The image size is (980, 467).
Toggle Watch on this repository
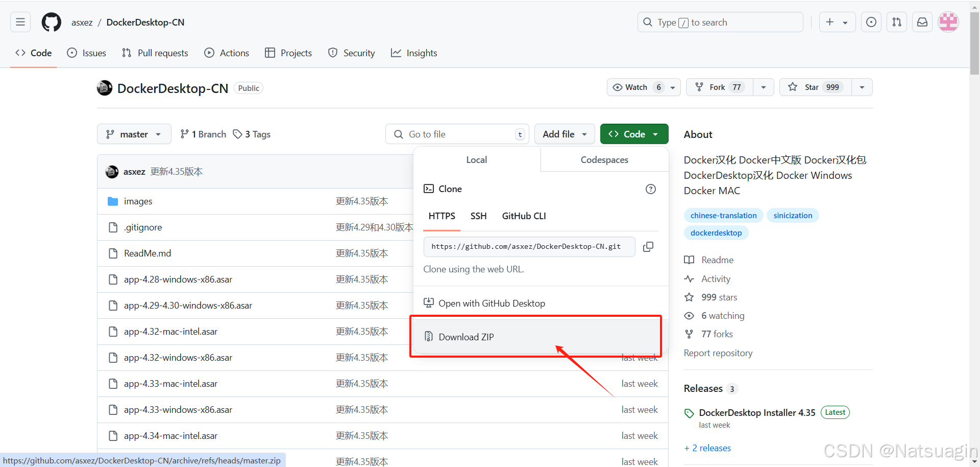[636, 87]
